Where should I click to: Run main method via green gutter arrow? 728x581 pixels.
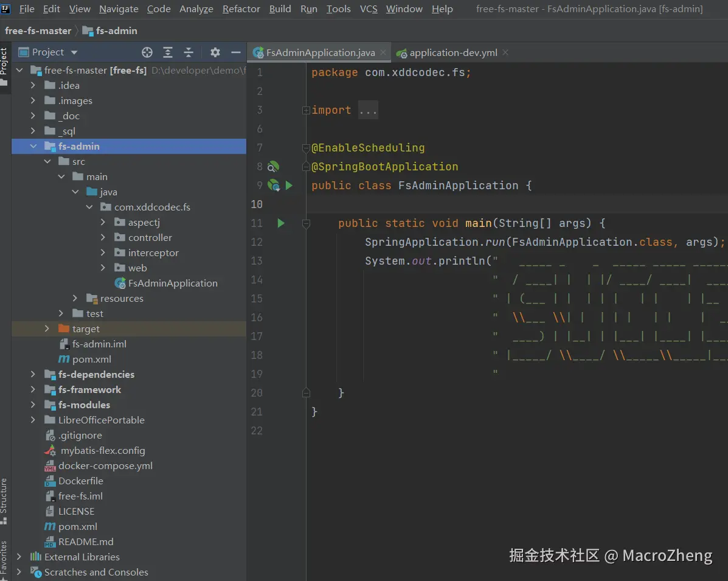pos(281,223)
